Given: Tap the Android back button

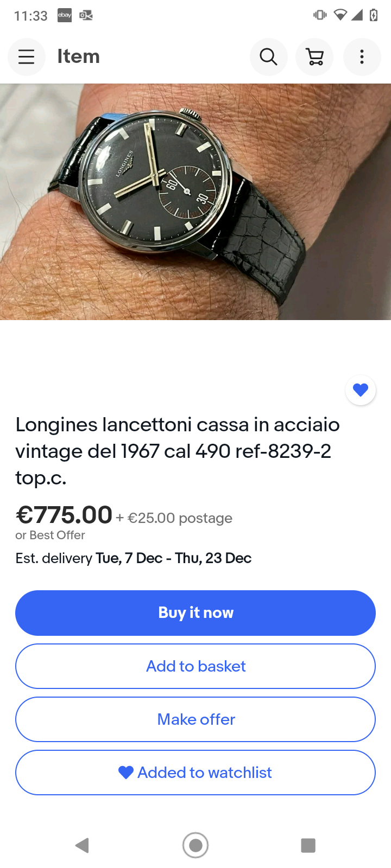Looking at the screenshot, I should pos(83,845).
